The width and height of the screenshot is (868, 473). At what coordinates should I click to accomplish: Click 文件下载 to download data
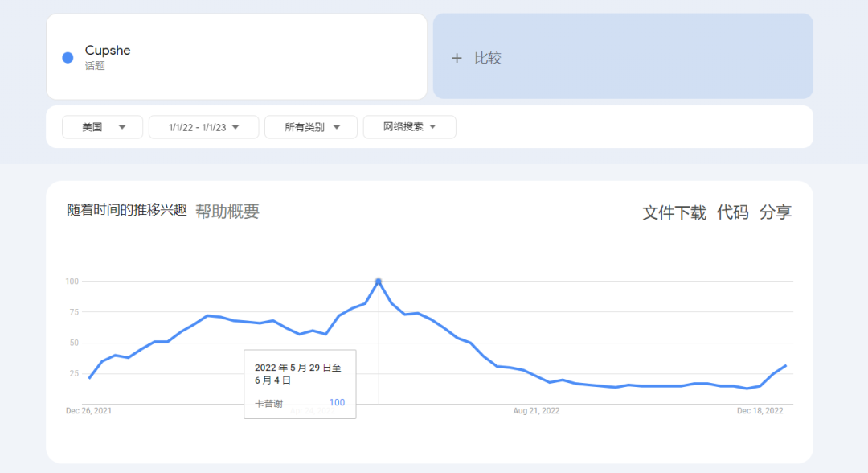674,212
